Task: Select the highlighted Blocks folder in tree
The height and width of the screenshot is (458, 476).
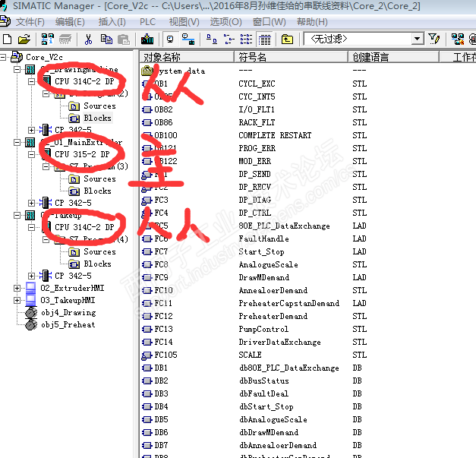Action: tap(97, 118)
